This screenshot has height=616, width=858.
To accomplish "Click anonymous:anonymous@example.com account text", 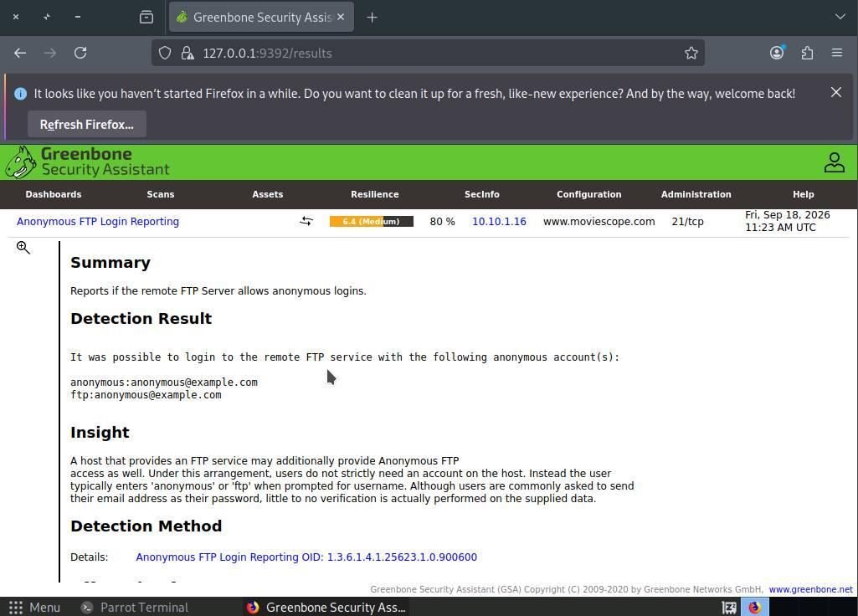I will [x=163, y=382].
